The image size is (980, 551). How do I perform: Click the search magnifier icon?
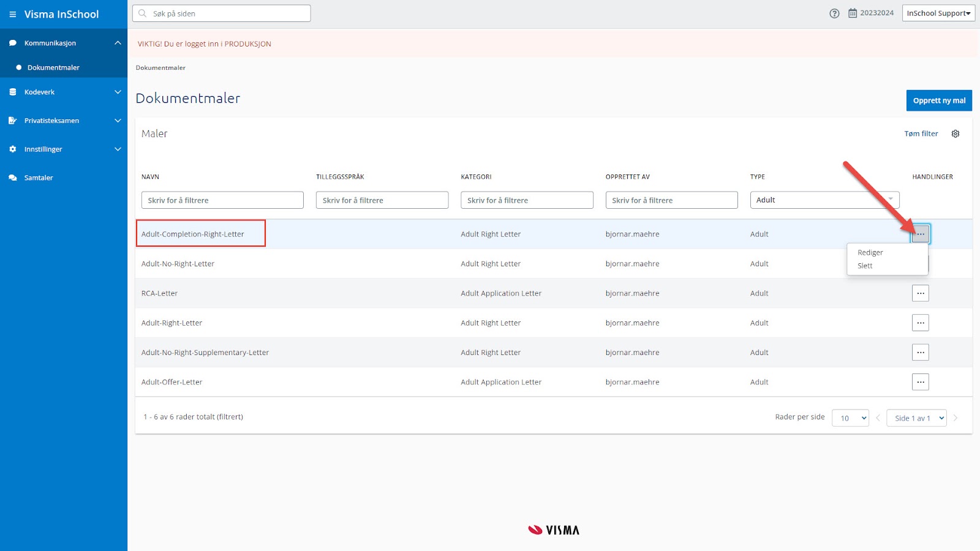point(143,13)
